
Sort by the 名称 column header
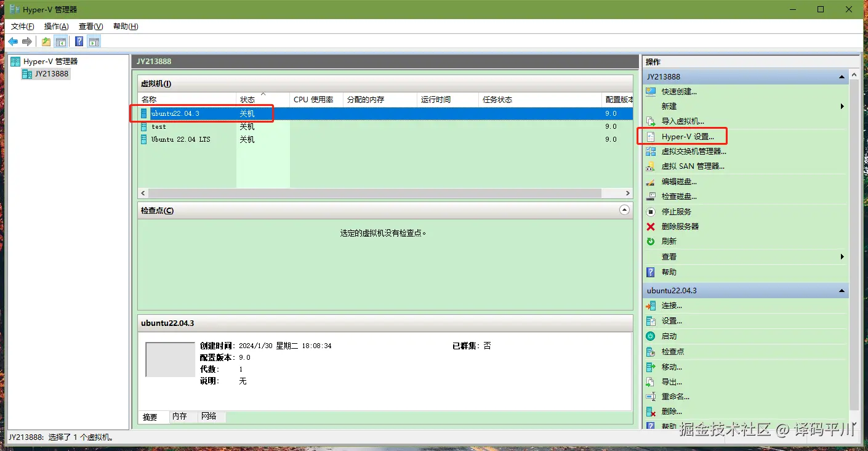[187, 100]
